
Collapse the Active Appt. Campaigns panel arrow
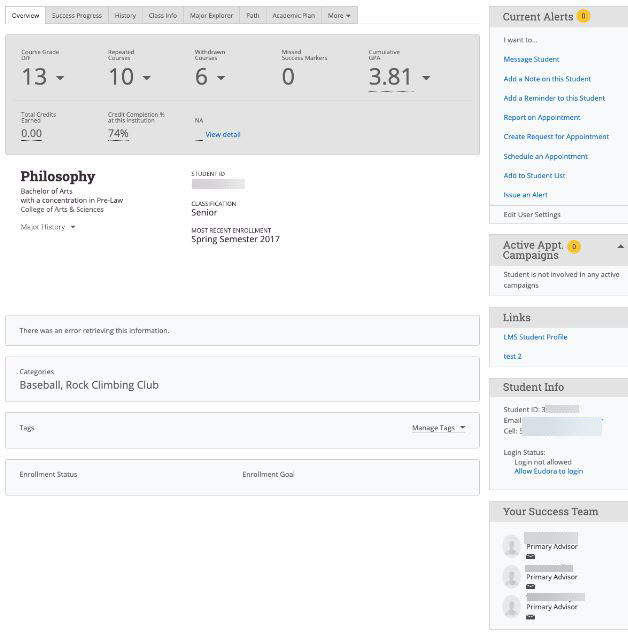point(620,246)
